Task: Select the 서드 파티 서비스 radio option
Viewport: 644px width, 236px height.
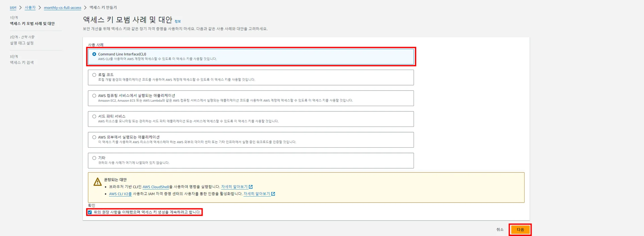Action: click(x=94, y=116)
